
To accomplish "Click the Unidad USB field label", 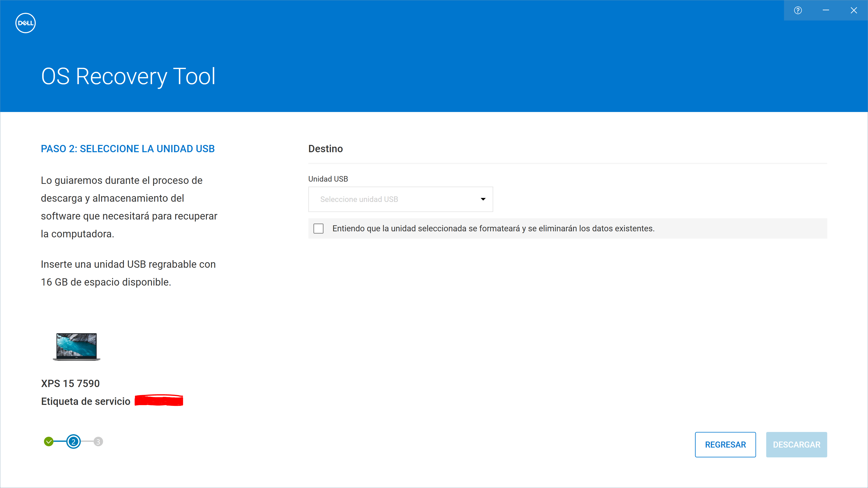I will [328, 179].
